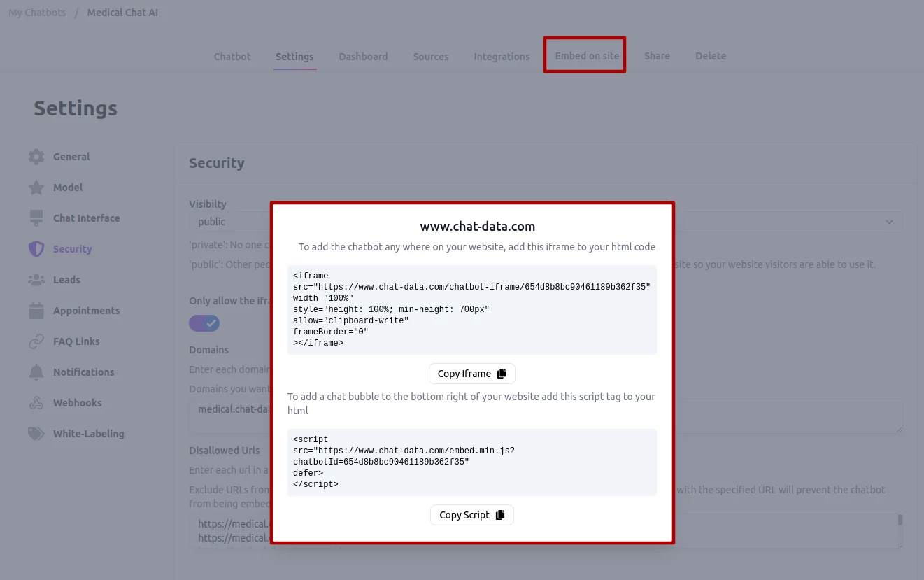Click the script tag embed code block
The image size is (924, 580).
point(472,462)
